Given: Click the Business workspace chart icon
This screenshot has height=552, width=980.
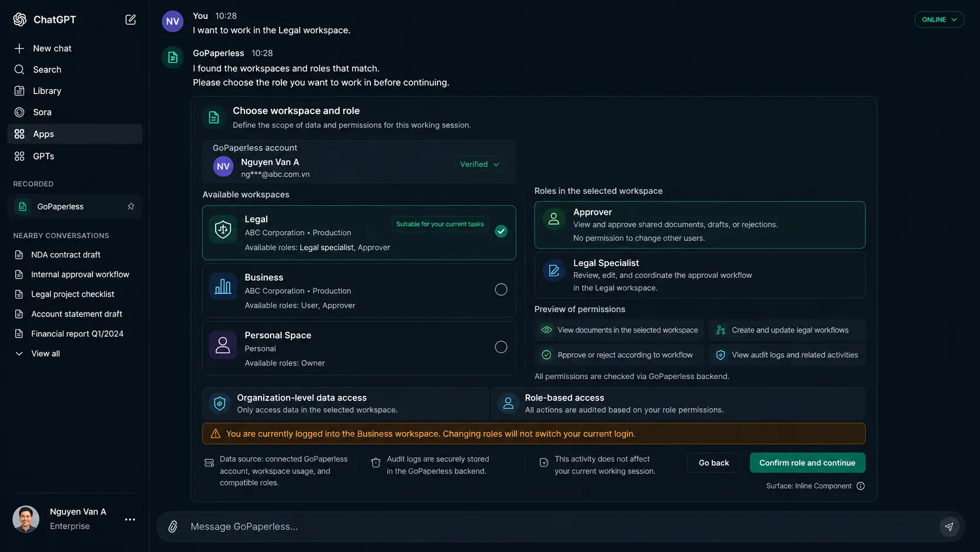Looking at the screenshot, I should [223, 287].
